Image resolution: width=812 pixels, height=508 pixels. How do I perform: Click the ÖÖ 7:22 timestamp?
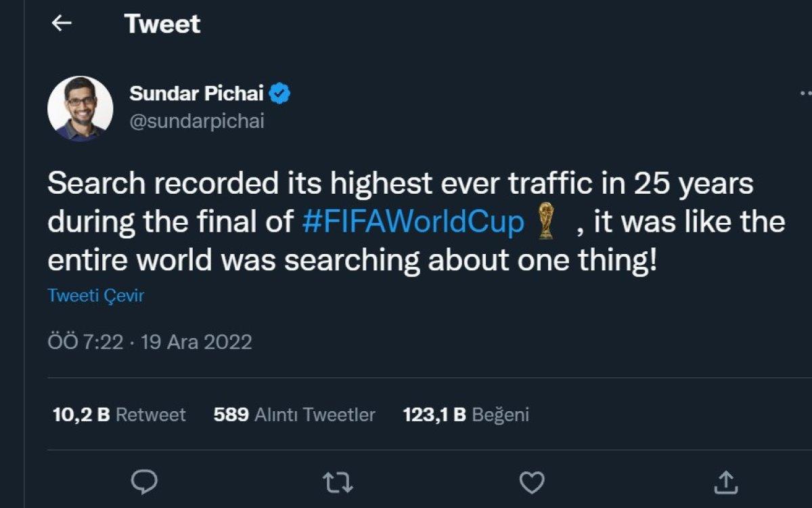coord(85,341)
